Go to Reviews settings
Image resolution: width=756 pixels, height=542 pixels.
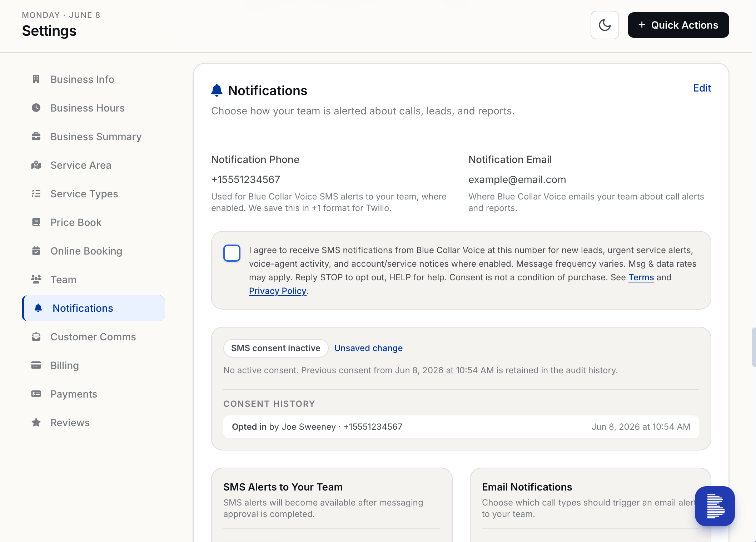pyautogui.click(x=93, y=423)
